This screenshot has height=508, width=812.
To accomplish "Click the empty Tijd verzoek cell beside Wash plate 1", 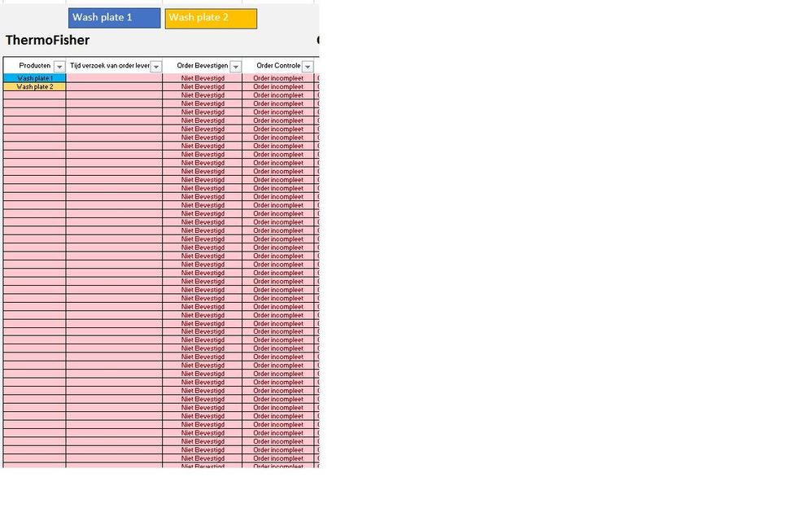I will point(114,77).
